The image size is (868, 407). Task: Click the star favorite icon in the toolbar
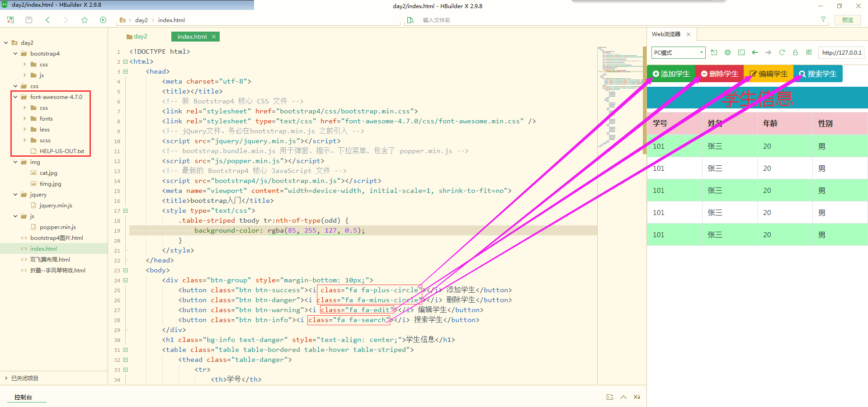point(85,20)
